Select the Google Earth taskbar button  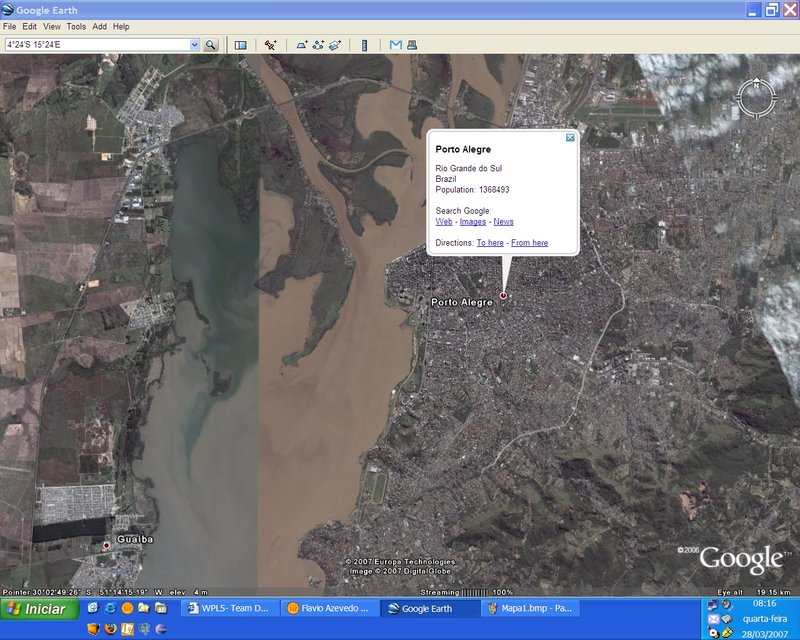(429, 608)
